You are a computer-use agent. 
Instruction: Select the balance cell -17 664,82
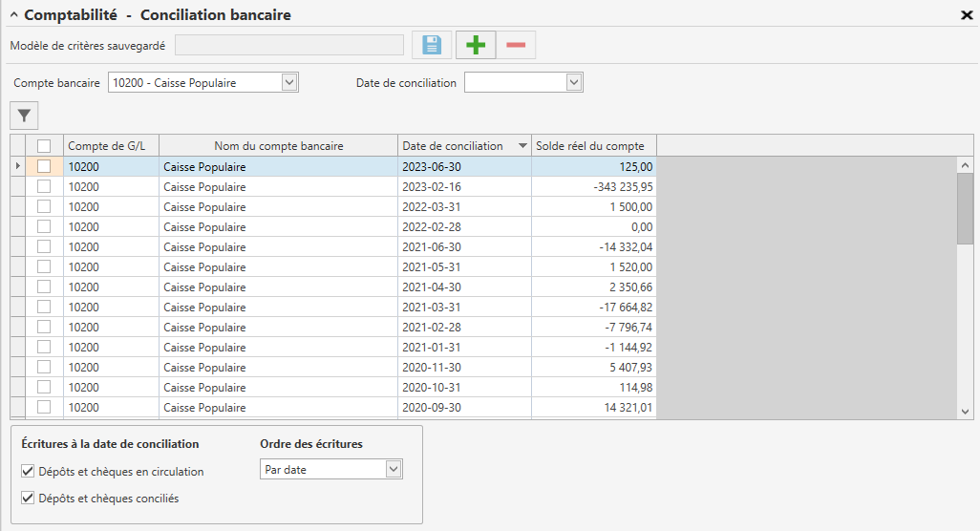(x=594, y=307)
